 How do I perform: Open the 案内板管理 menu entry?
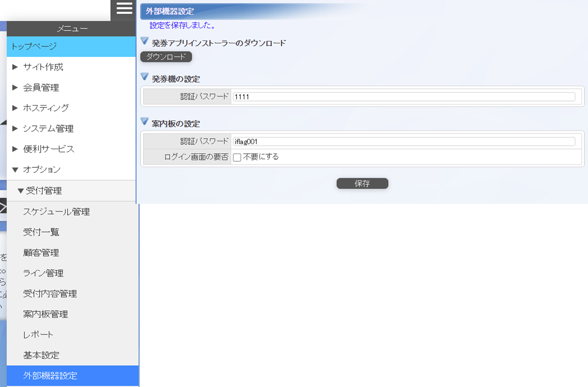45,314
